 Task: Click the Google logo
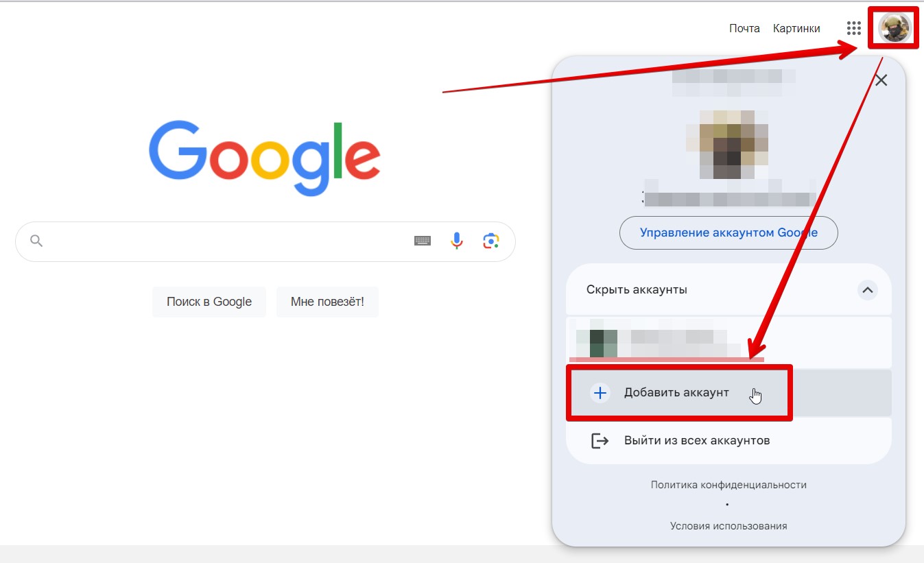click(265, 158)
